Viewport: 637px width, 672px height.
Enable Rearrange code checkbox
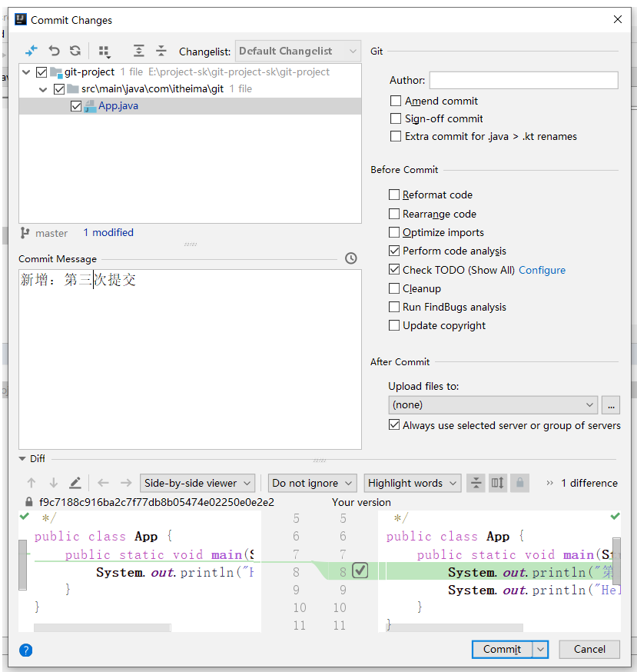coord(393,214)
